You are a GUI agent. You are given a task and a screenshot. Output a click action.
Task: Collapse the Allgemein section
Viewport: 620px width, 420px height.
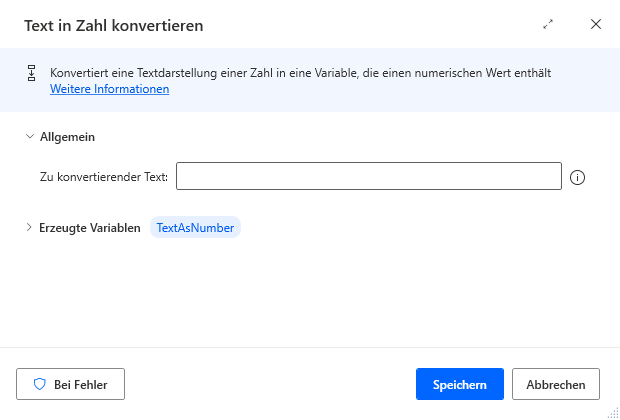pos(30,137)
